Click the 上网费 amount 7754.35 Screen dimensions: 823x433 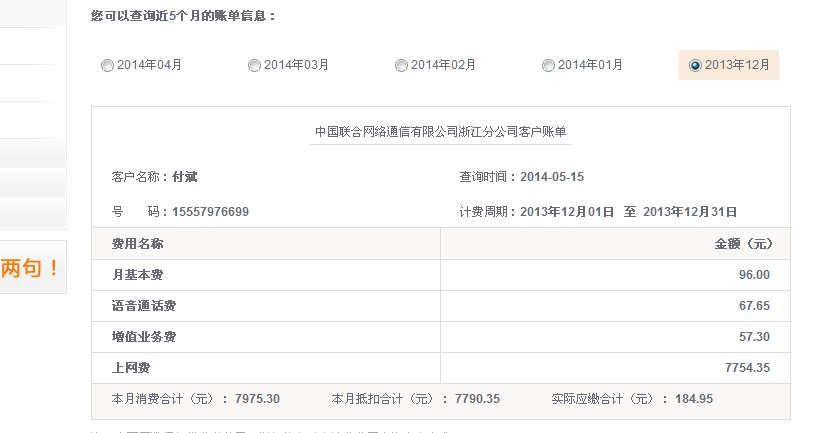[x=747, y=368]
